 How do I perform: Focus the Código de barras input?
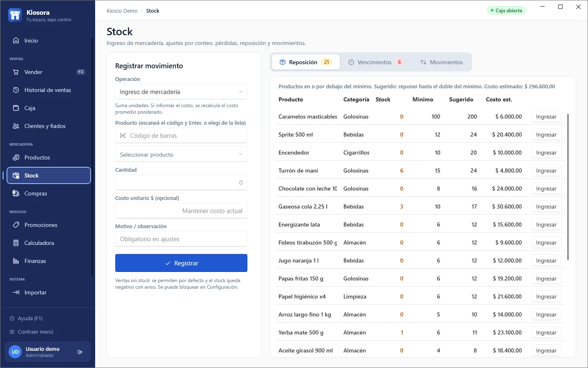tap(181, 135)
